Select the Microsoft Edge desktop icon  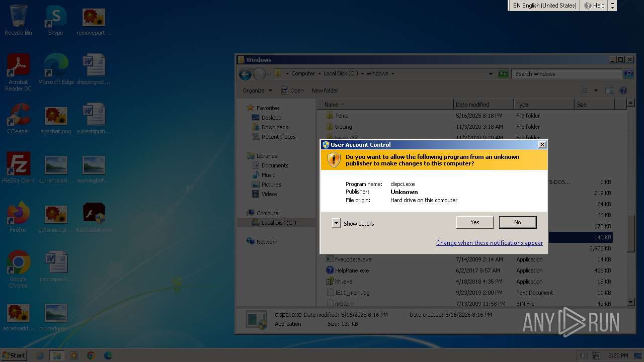pyautogui.click(x=56, y=70)
